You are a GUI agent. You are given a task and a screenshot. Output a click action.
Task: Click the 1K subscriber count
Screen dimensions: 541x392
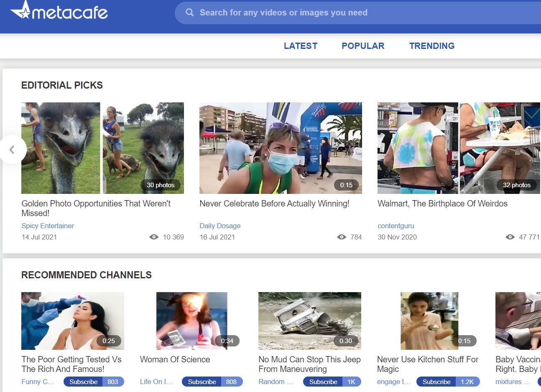[x=352, y=382]
